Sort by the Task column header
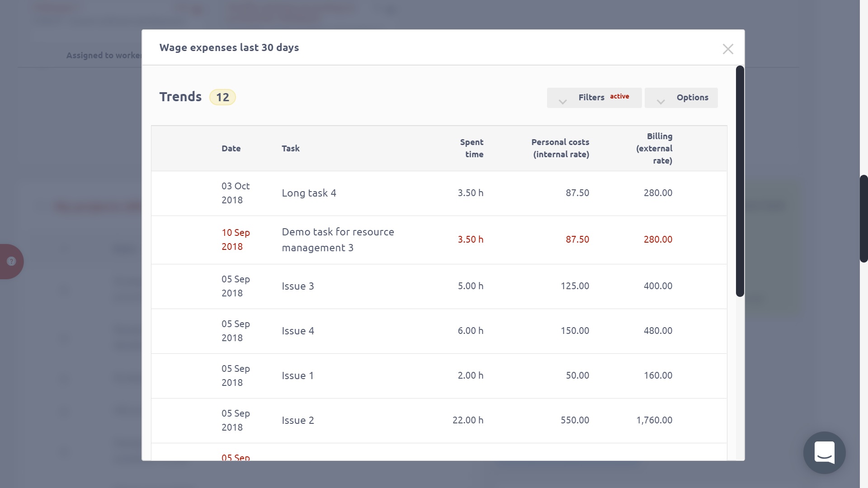 [290, 149]
